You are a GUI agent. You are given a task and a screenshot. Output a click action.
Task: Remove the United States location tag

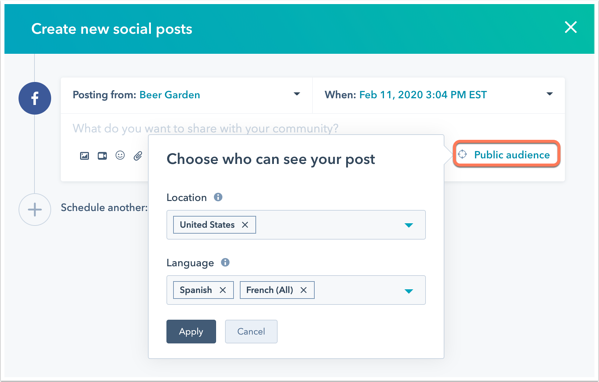pyautogui.click(x=245, y=225)
